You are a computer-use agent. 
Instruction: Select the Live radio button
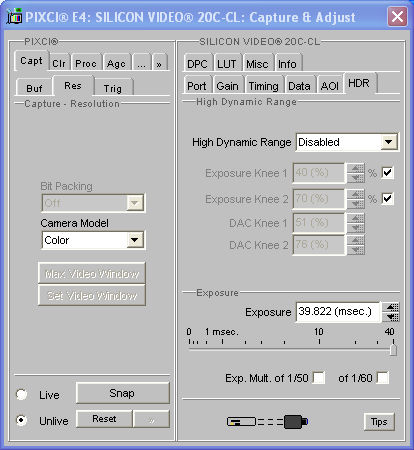pos(22,395)
